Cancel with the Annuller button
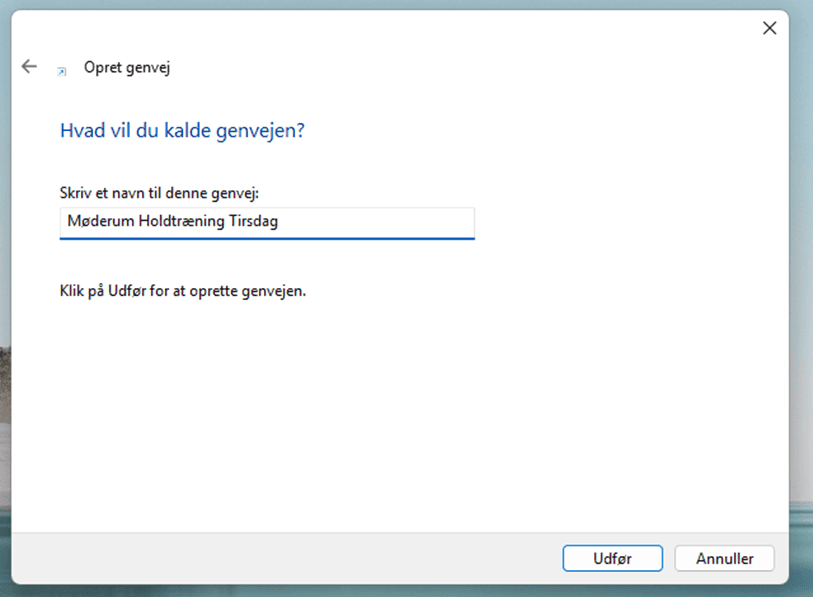Viewport: 813px width, 597px height. tap(724, 558)
